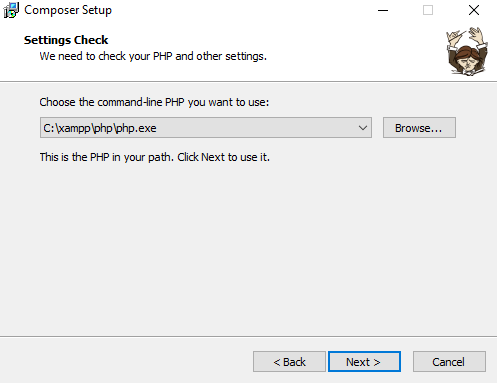Click the Composer Setup title text
Image resolution: width=497 pixels, height=383 pixels.
coord(68,10)
